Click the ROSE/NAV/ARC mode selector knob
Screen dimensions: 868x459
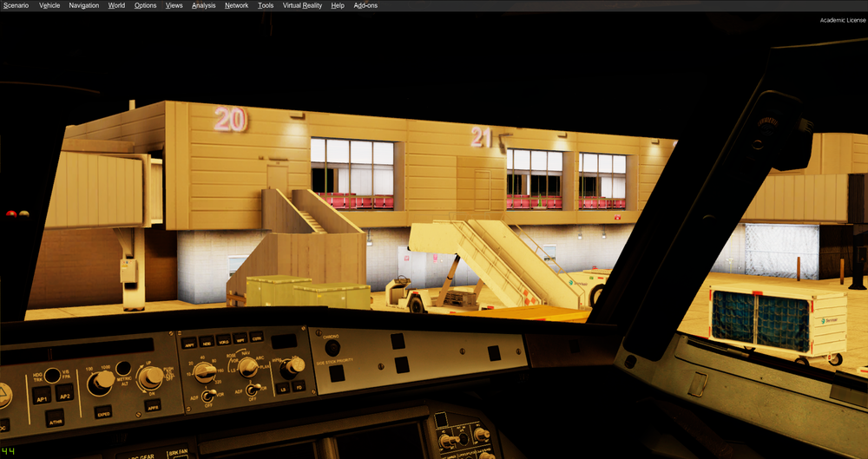pyautogui.click(x=248, y=368)
